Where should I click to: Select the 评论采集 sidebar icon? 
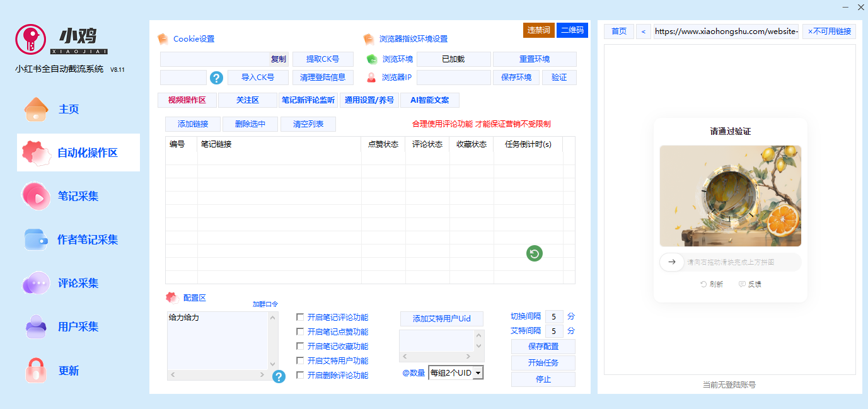[x=35, y=283]
